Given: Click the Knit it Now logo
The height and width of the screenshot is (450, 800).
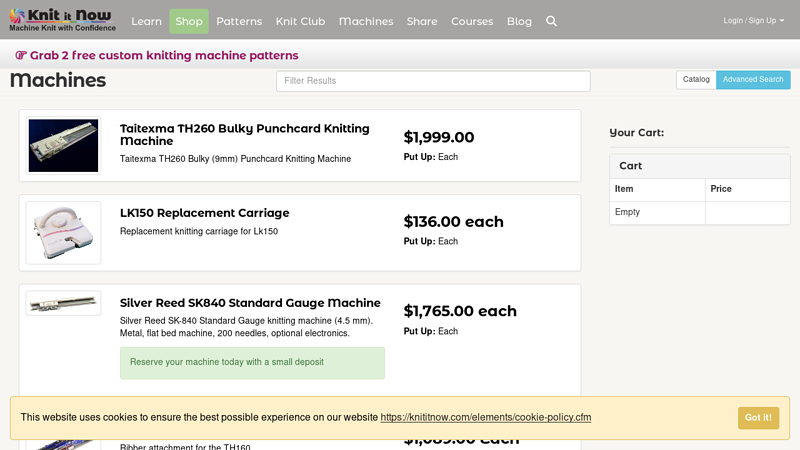Looking at the screenshot, I should point(62,20).
